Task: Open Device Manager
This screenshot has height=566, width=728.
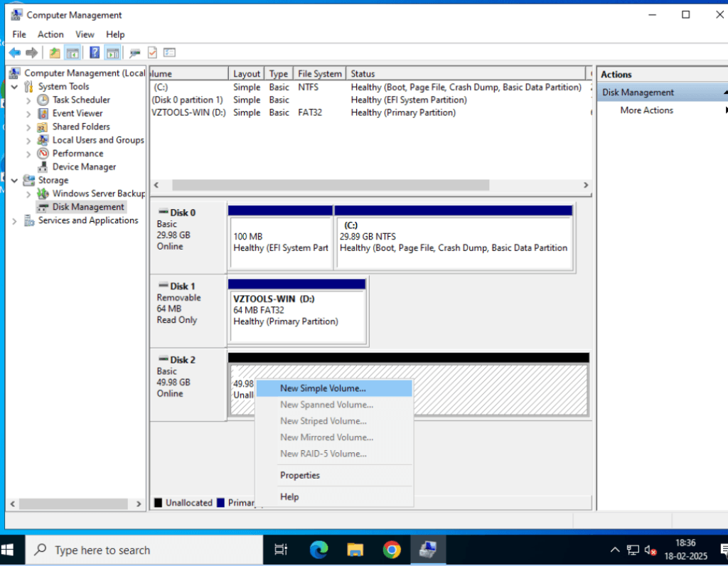Action: click(x=84, y=167)
